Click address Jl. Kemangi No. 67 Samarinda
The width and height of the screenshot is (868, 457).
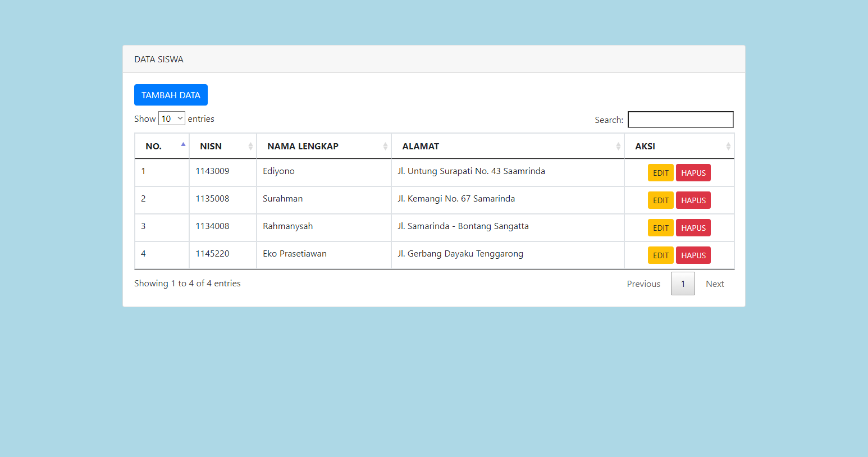[456, 199]
